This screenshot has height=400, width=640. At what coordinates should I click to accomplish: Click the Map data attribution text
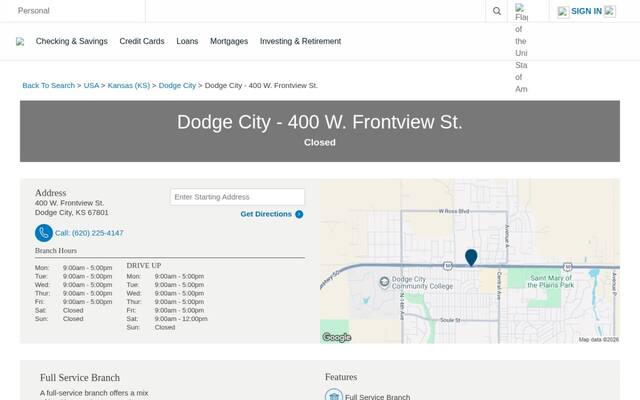click(x=598, y=340)
